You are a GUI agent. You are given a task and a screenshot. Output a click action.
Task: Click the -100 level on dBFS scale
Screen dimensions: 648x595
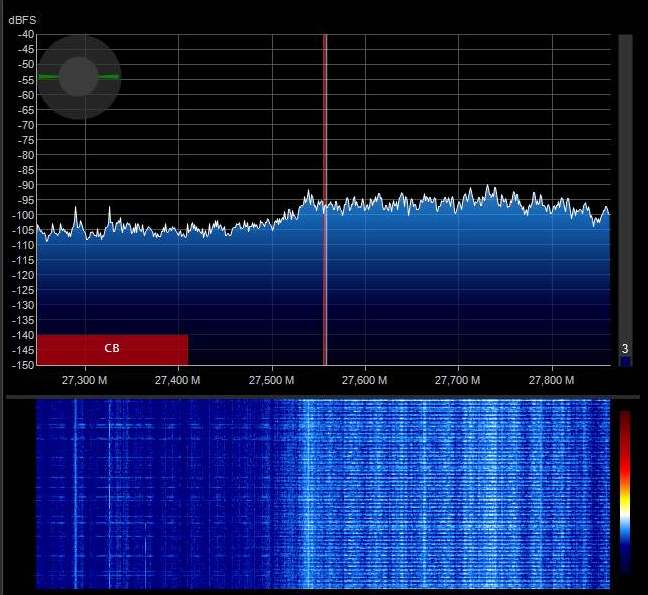(22, 215)
